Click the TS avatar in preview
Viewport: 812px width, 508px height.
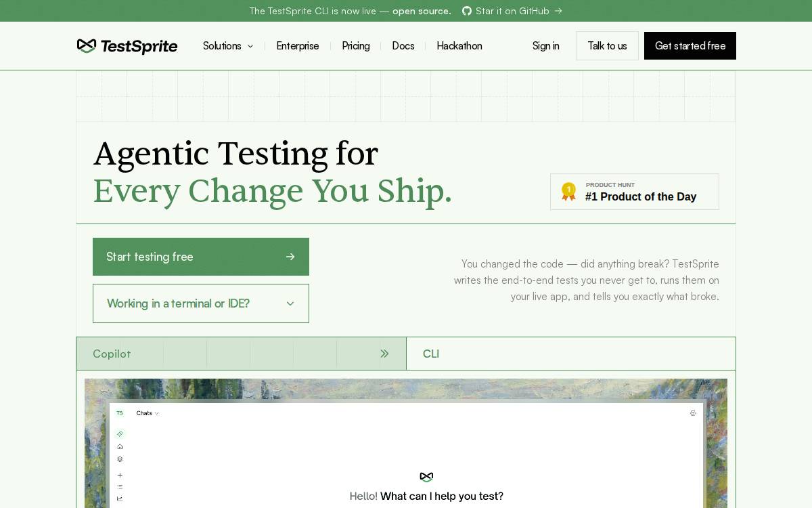[x=120, y=413]
